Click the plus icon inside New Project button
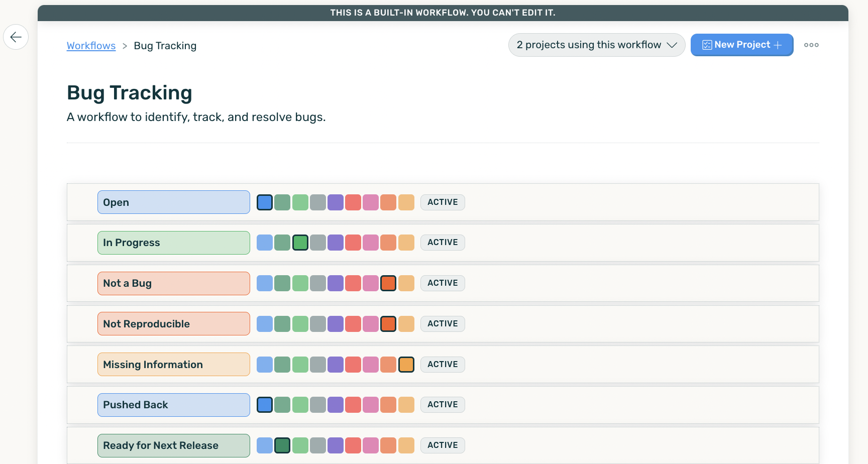The height and width of the screenshot is (464, 868). (x=777, y=45)
